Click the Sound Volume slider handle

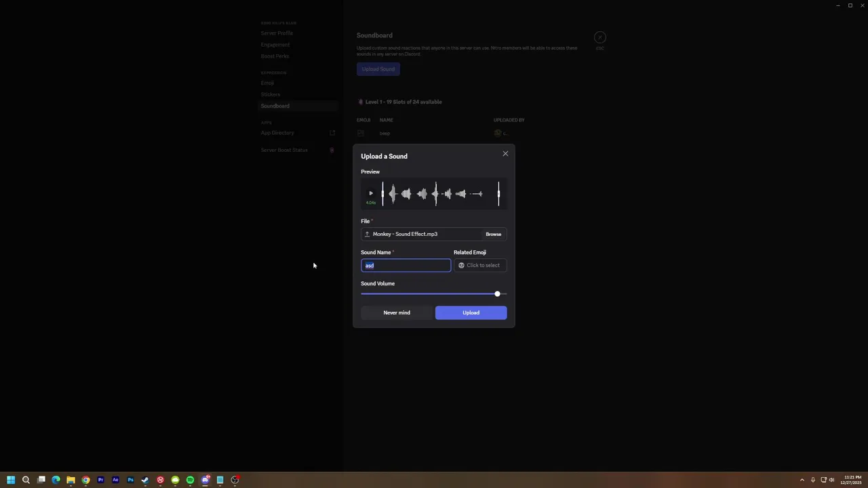(x=497, y=293)
